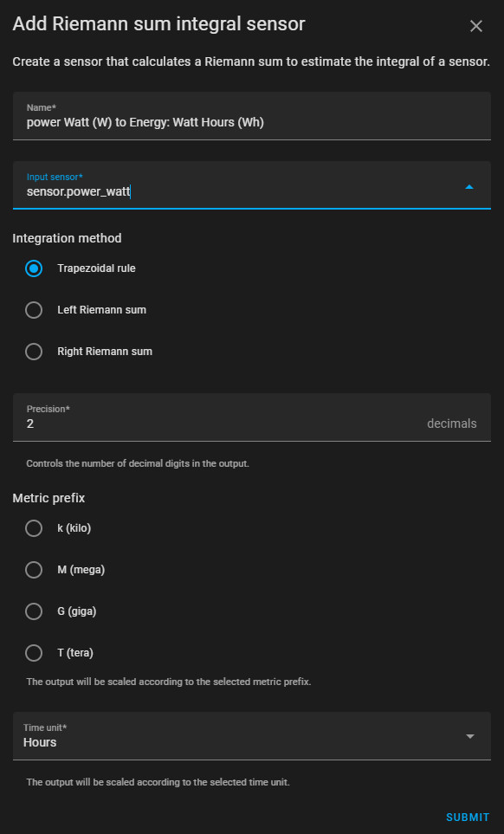Click the T (tera) label text
The width and height of the screenshot is (504, 834).
[x=75, y=653]
